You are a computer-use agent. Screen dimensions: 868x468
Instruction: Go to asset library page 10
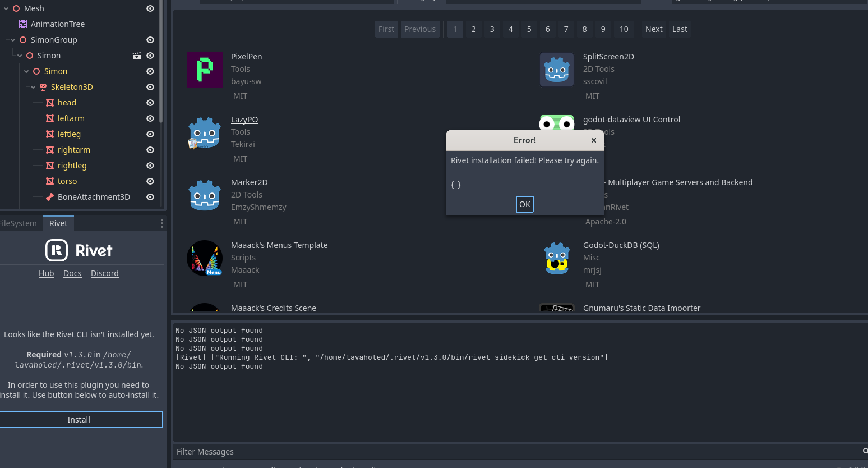click(624, 29)
